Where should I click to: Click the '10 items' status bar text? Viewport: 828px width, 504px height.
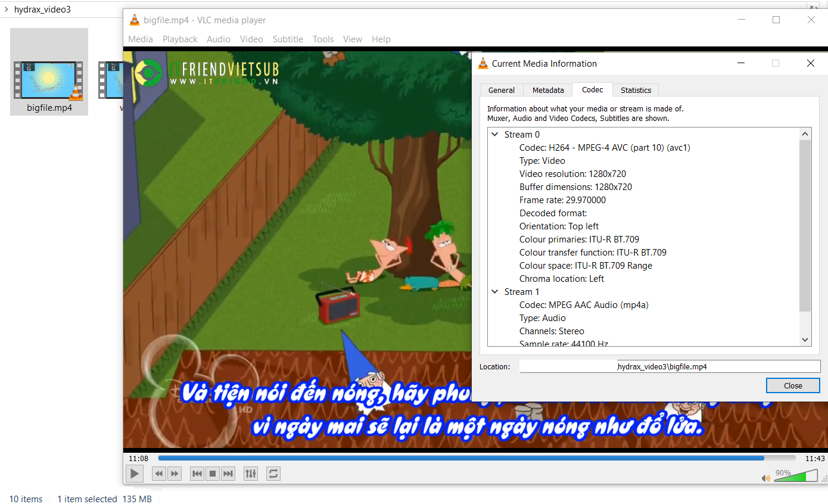[x=26, y=499]
